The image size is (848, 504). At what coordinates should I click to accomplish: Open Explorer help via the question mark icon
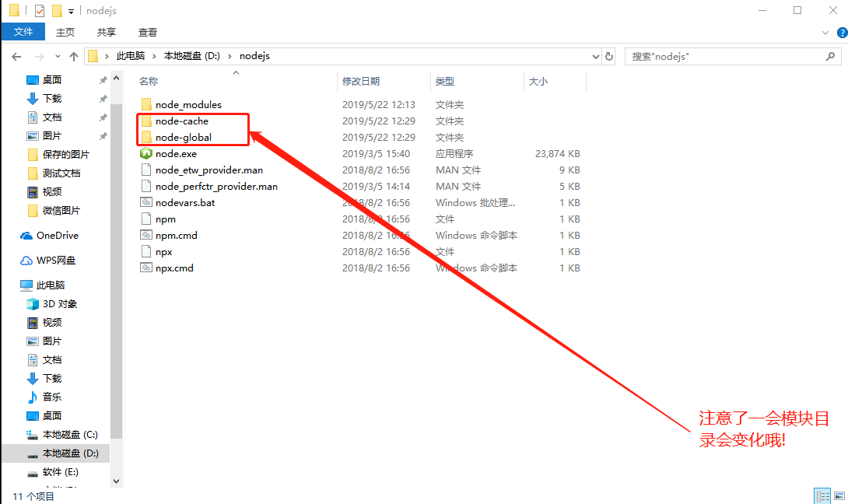click(x=841, y=33)
